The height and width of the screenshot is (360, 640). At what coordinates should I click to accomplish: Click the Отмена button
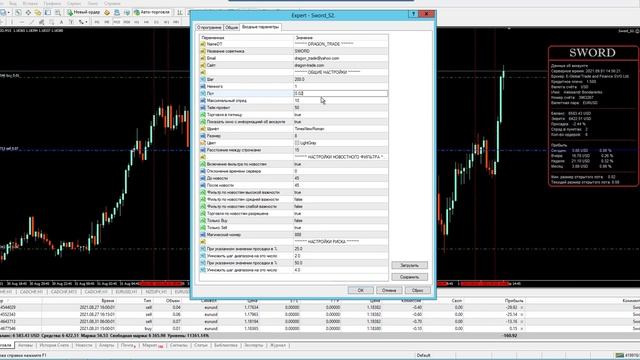point(389,290)
